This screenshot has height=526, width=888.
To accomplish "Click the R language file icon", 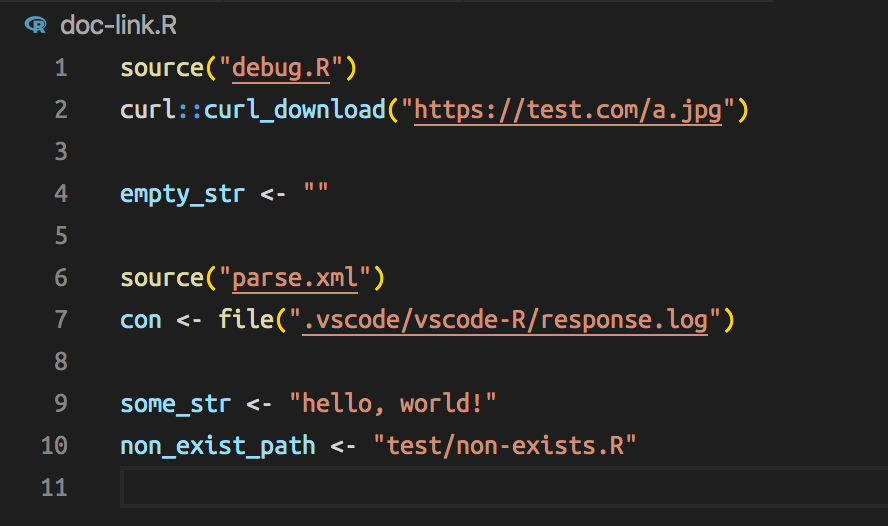I will tap(36, 25).
